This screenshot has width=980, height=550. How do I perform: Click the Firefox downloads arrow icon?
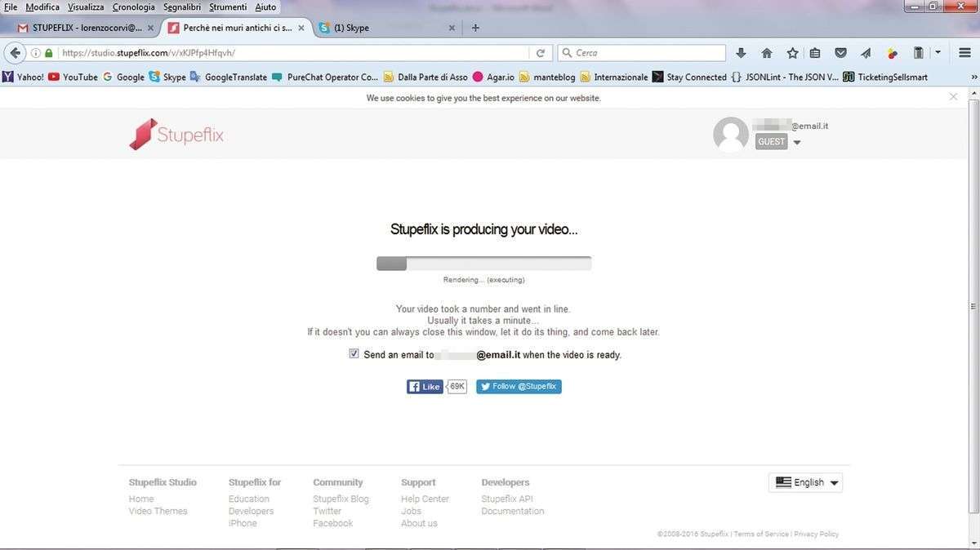click(742, 53)
